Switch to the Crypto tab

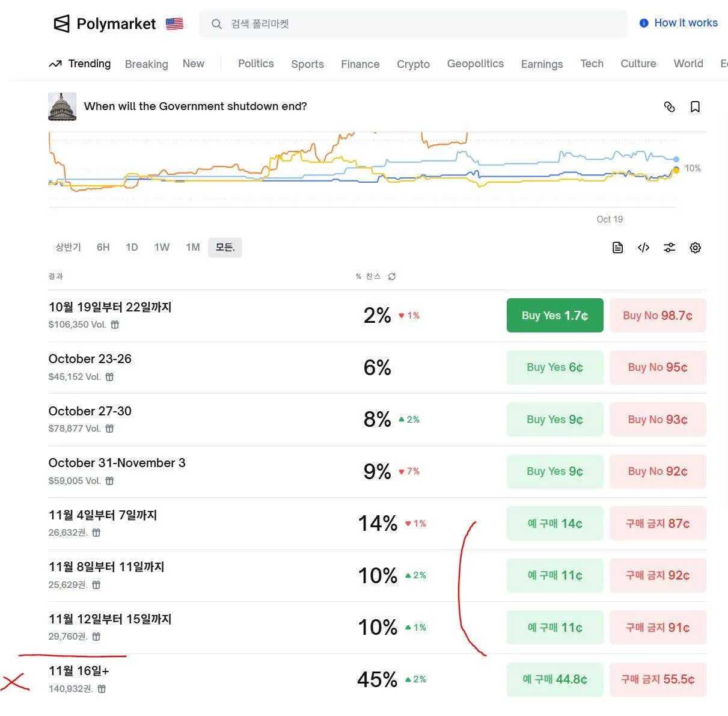pyautogui.click(x=413, y=64)
